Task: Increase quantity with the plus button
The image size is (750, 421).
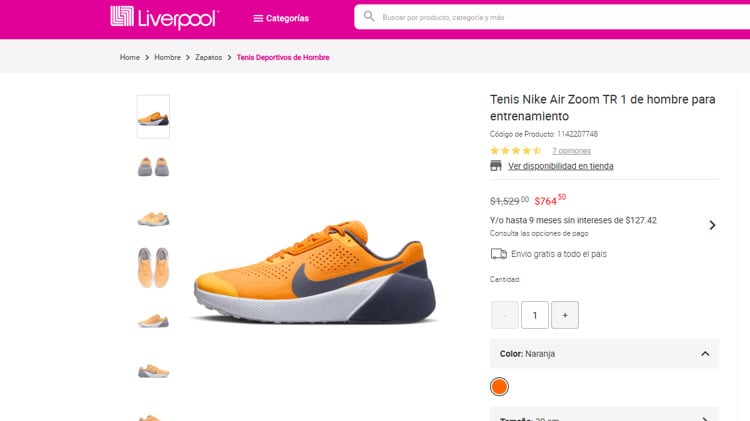Action: click(x=565, y=315)
